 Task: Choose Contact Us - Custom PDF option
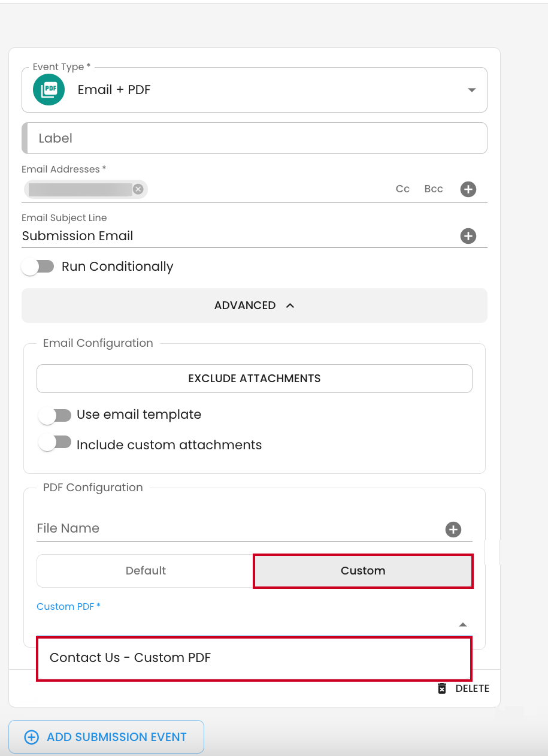click(x=255, y=658)
